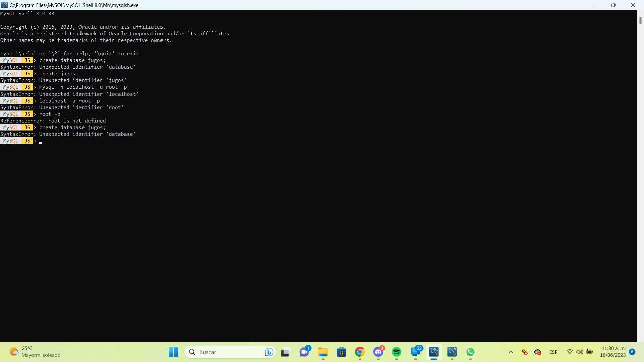The height and width of the screenshot is (362, 644).
Task: Open Discord from taskbar
Action: tap(378, 352)
